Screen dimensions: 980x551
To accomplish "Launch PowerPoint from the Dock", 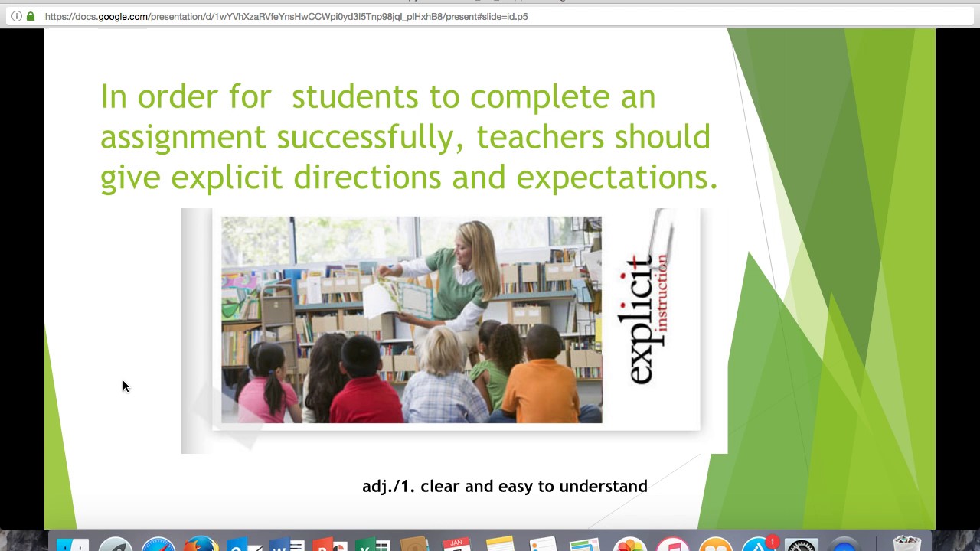I will point(329,543).
